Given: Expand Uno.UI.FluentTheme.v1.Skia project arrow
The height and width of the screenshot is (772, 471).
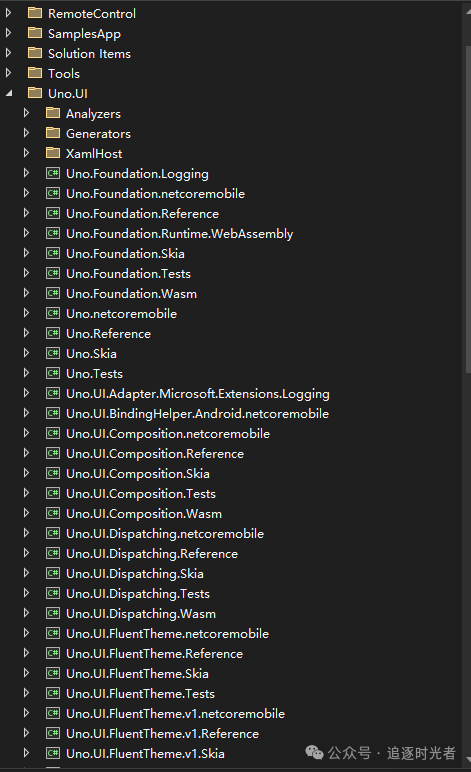Looking at the screenshot, I should (27, 753).
